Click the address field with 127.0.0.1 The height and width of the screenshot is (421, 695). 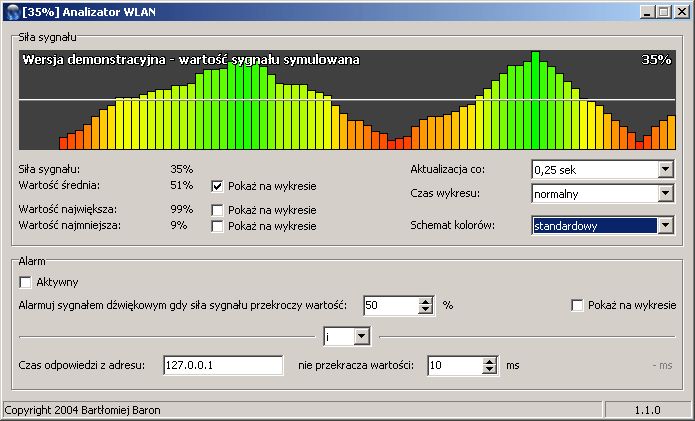[223, 365]
